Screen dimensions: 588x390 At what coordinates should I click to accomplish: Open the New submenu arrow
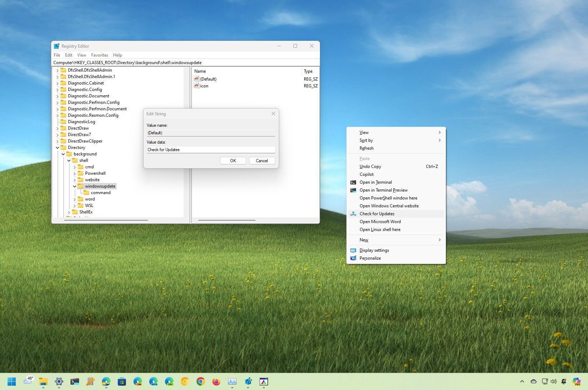pos(439,240)
